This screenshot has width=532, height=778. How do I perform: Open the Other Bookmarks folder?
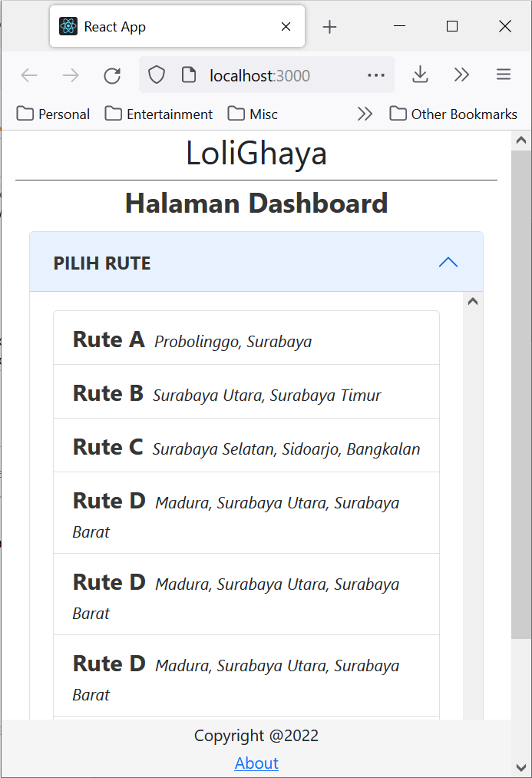(x=453, y=114)
